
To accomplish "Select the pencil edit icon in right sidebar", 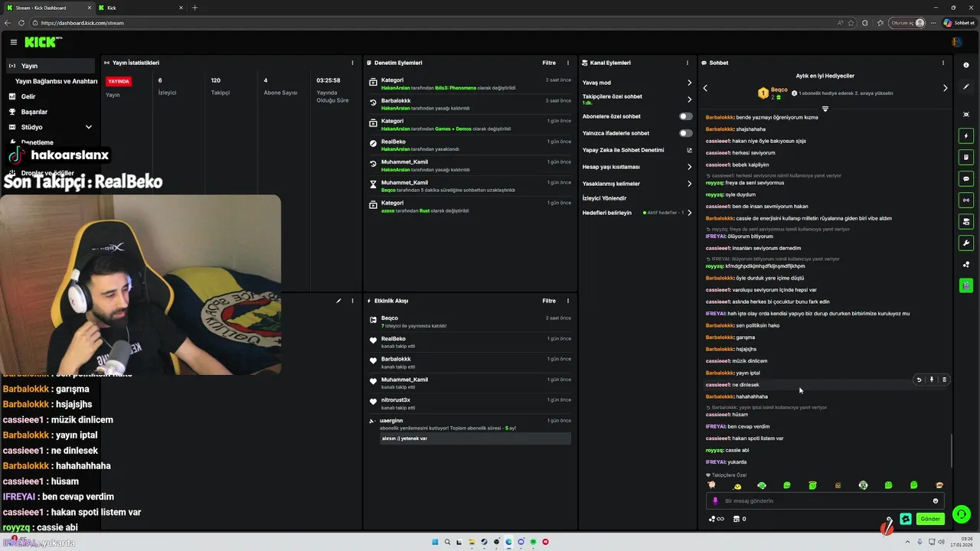I will tap(966, 86).
